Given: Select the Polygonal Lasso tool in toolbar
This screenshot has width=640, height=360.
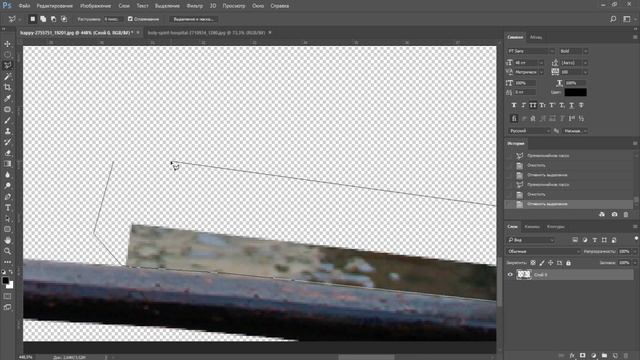Looking at the screenshot, I should tap(7, 65).
